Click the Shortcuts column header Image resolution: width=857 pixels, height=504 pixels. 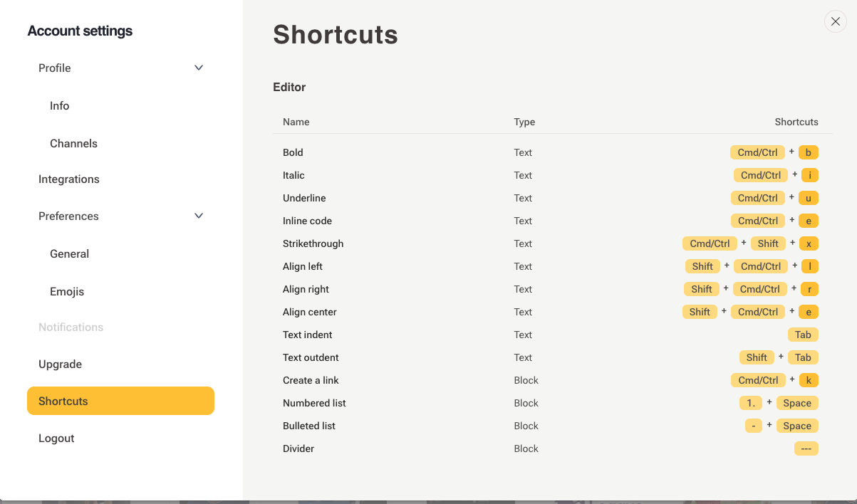click(796, 122)
